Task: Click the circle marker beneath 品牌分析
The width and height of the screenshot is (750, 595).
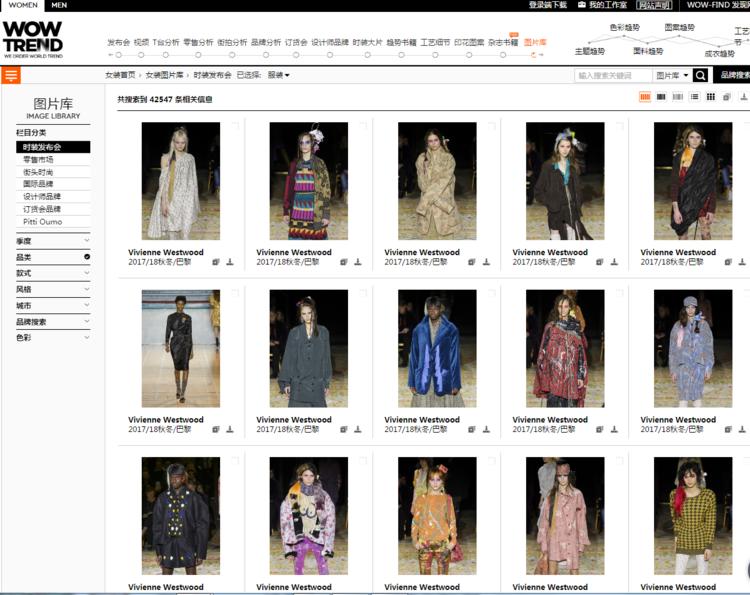Action: coord(266,55)
